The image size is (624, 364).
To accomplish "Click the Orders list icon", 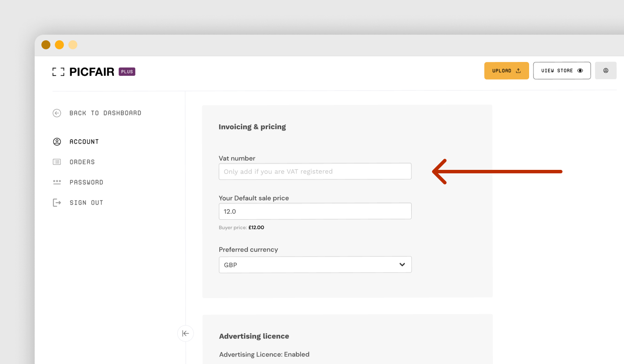I will tap(57, 162).
